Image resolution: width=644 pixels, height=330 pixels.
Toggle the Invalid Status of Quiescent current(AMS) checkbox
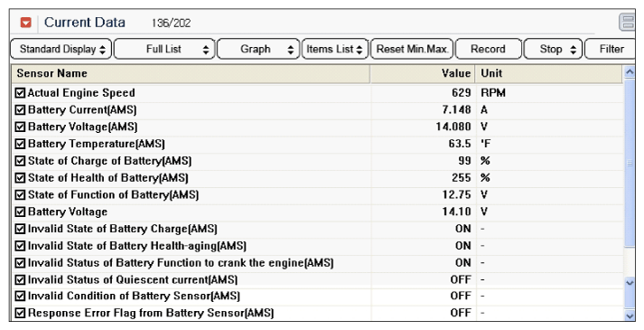click(20, 280)
